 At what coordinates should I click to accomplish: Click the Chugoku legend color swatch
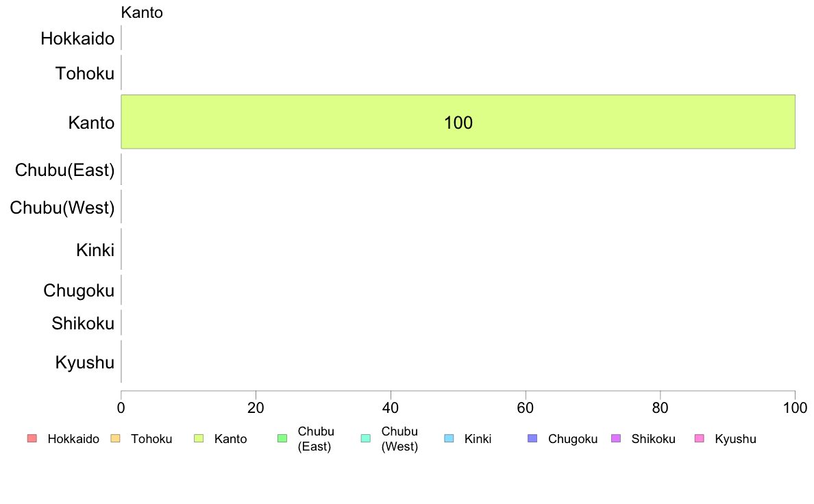click(x=532, y=439)
